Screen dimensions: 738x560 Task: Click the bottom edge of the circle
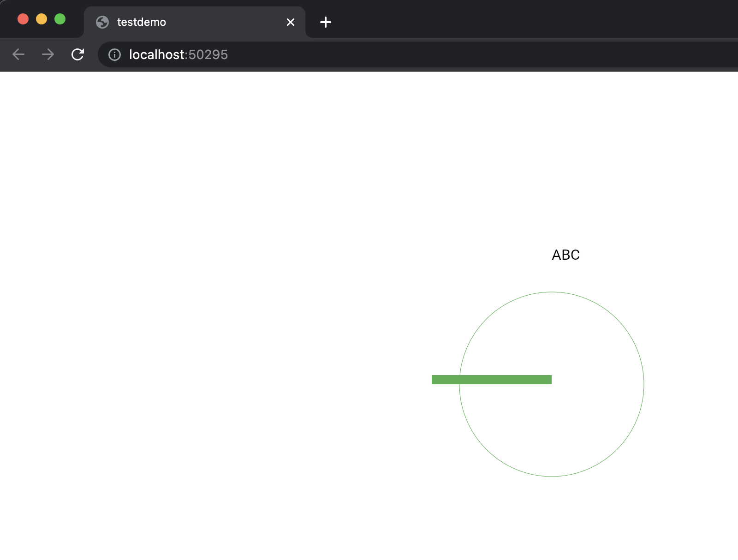tap(551, 477)
